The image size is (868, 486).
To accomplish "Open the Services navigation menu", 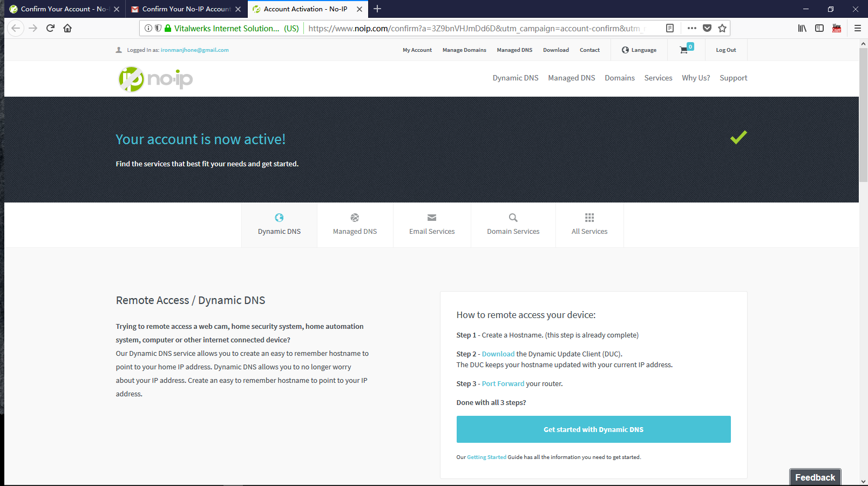I will 658,78.
